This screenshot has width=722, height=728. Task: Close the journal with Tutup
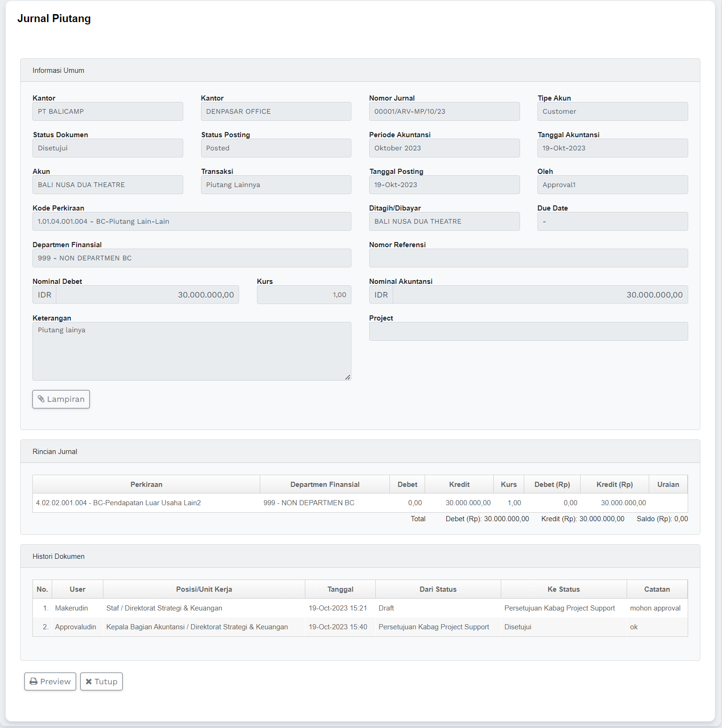pyautogui.click(x=101, y=681)
